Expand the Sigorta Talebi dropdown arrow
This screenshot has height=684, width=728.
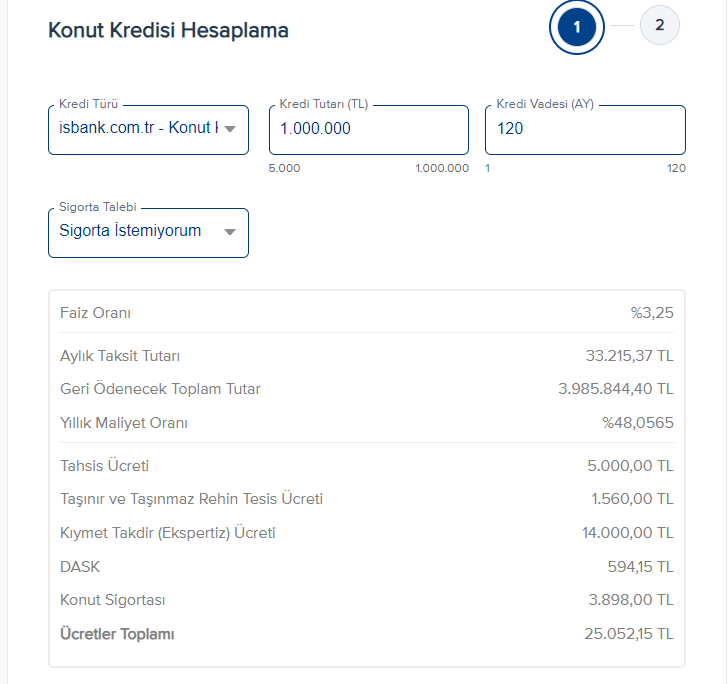coord(230,232)
